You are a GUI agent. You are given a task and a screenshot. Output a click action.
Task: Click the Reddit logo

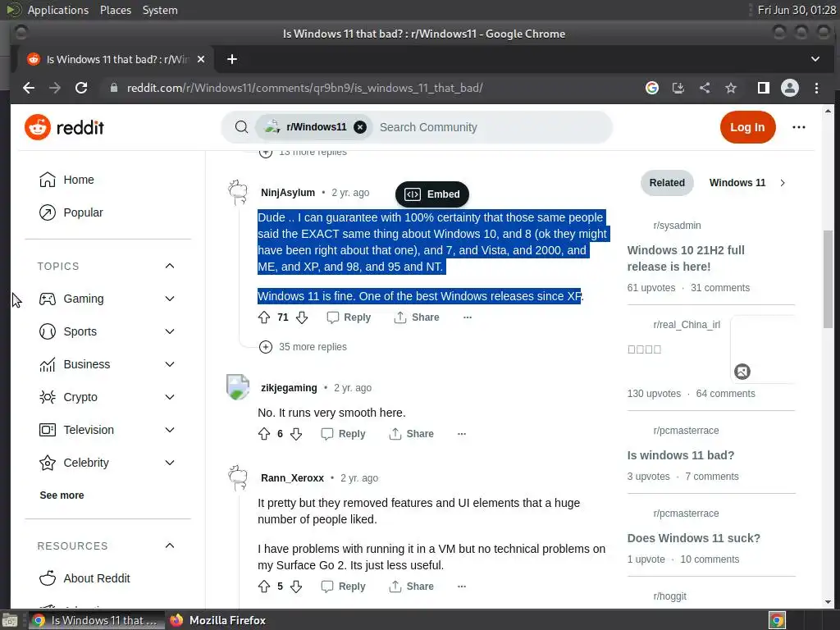tap(64, 127)
